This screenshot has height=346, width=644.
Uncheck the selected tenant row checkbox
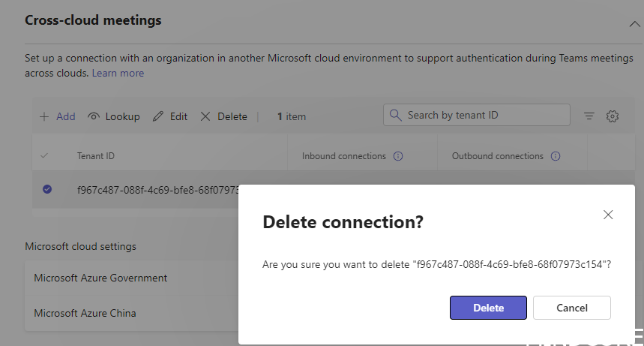(47, 189)
